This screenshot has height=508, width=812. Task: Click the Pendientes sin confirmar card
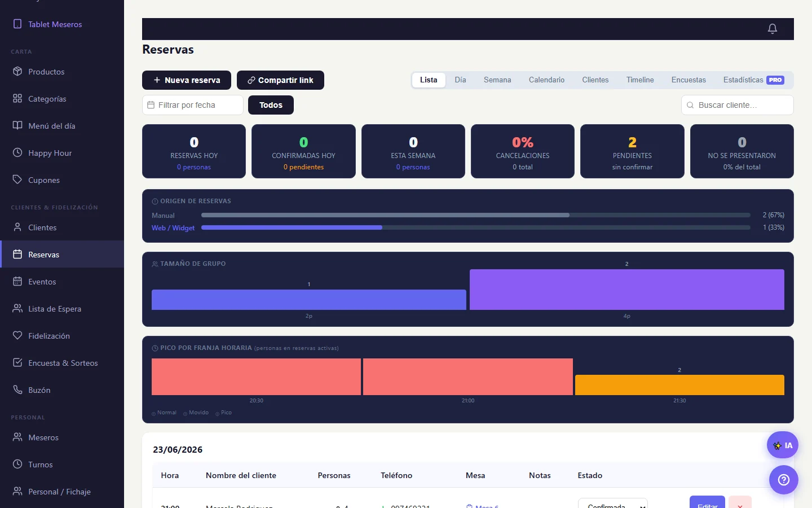(632, 151)
